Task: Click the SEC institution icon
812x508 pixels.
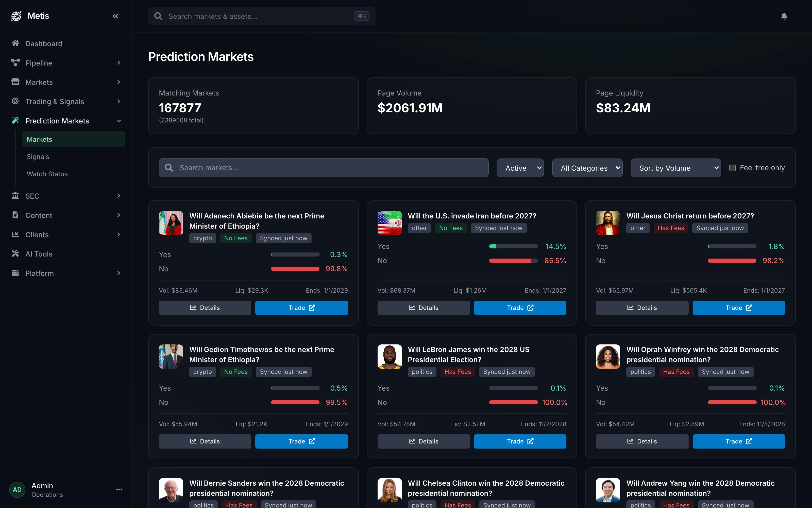Action: tap(15, 196)
